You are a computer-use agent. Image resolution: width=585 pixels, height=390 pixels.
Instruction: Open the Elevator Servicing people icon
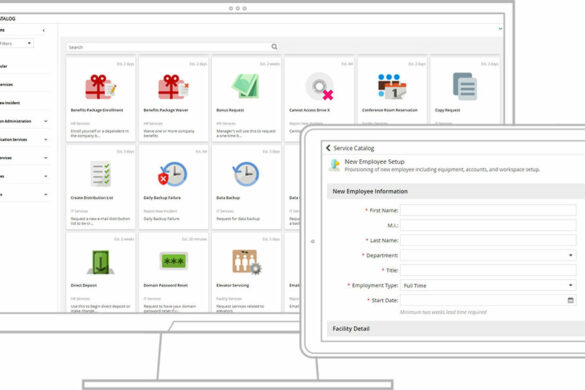[247, 262]
